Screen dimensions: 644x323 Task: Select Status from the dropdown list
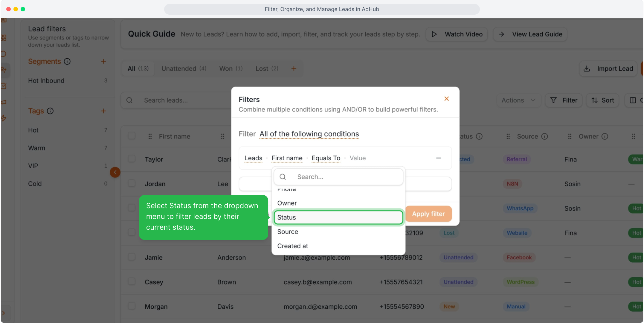pos(338,217)
